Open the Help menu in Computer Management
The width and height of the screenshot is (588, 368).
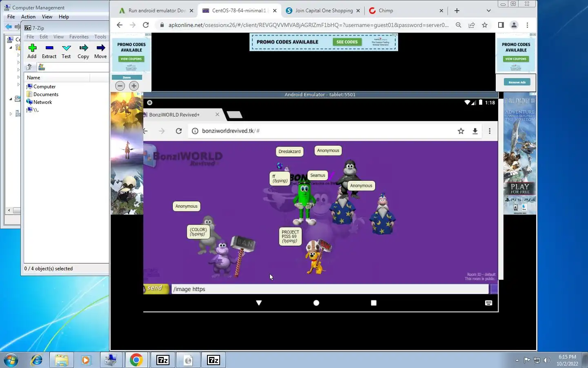(x=64, y=17)
